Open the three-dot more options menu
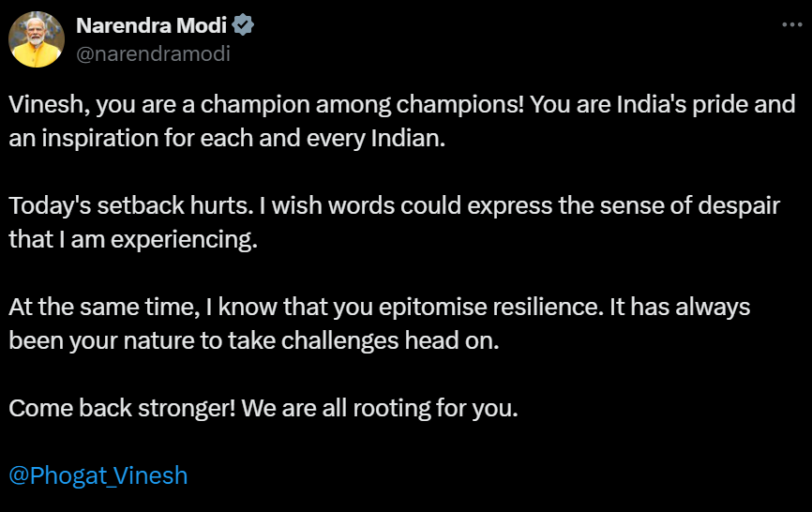This screenshot has width=812, height=512. click(791, 26)
